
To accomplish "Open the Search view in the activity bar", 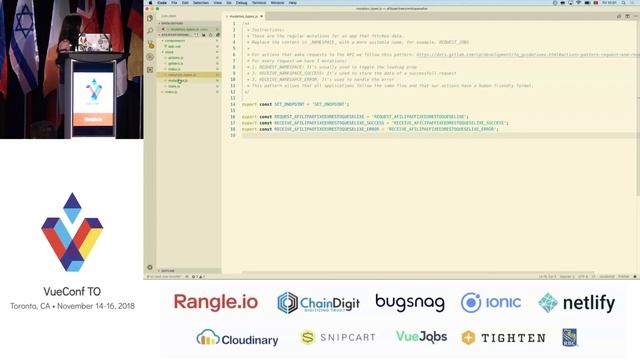I will point(150,31).
